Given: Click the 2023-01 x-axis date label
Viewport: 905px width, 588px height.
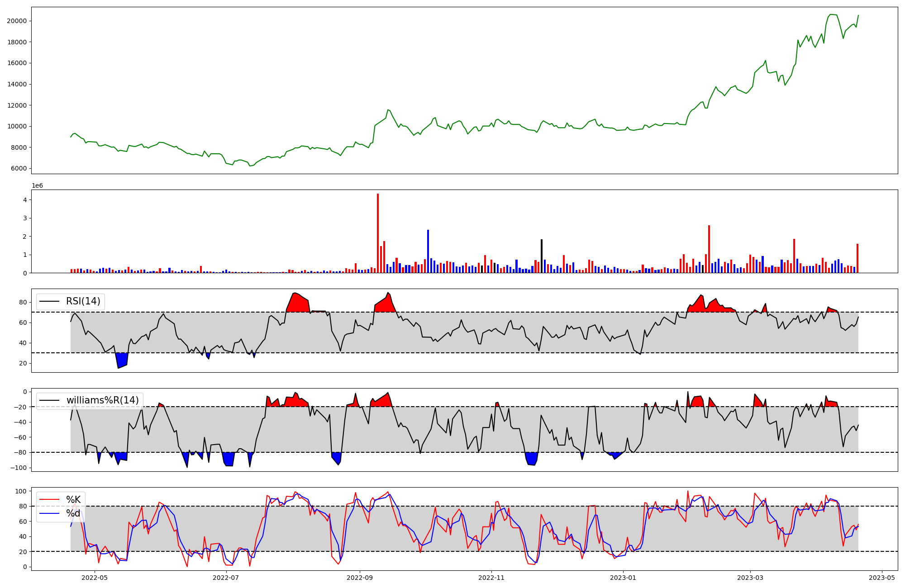Looking at the screenshot, I should (x=623, y=578).
